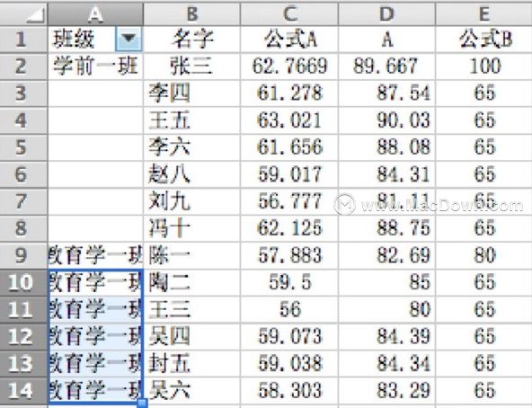Select row 14 header

(x=23, y=390)
